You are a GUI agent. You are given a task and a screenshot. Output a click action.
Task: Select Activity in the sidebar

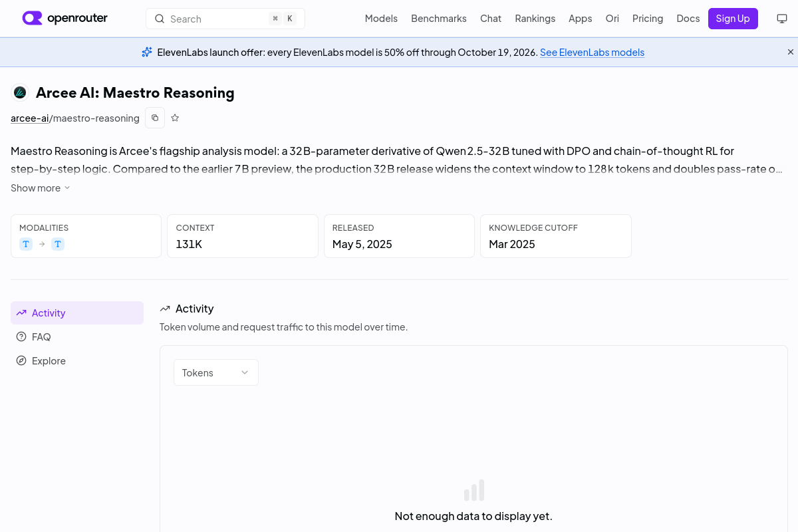[x=77, y=313]
